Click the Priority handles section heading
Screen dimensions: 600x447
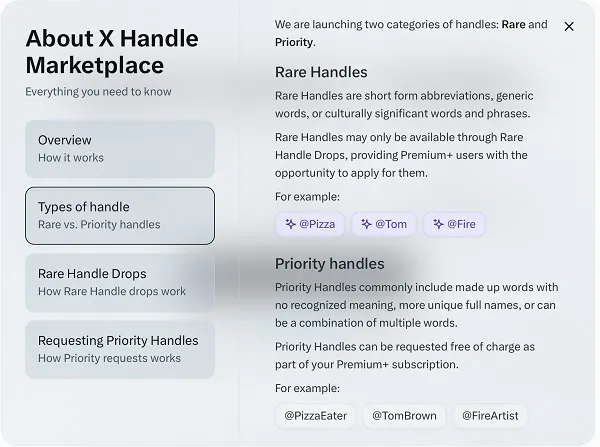(x=329, y=264)
